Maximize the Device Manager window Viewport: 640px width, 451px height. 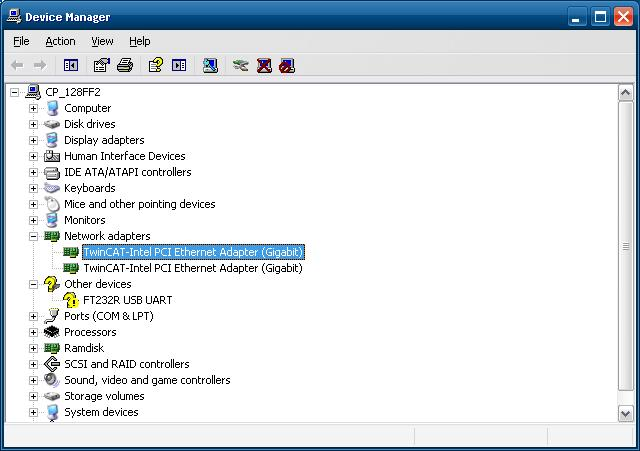[600, 17]
